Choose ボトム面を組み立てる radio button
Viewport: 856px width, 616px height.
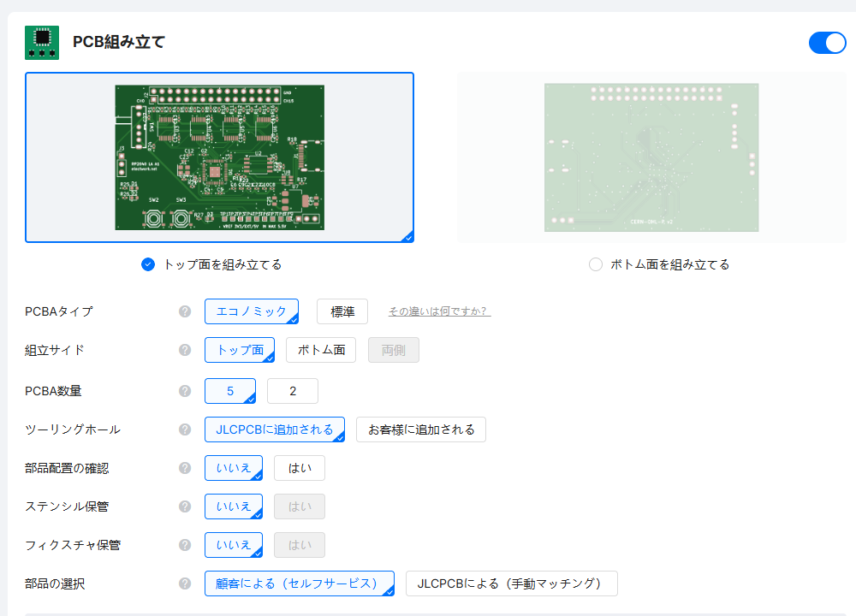coord(596,264)
